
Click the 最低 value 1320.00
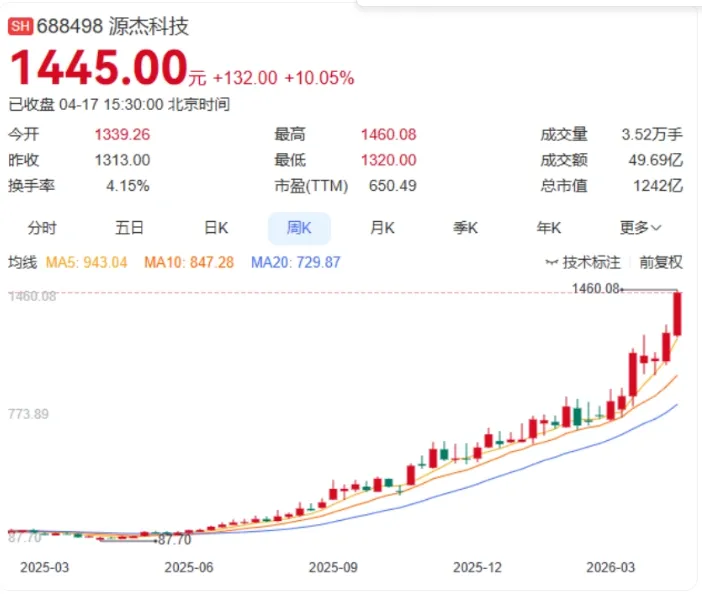click(x=389, y=160)
